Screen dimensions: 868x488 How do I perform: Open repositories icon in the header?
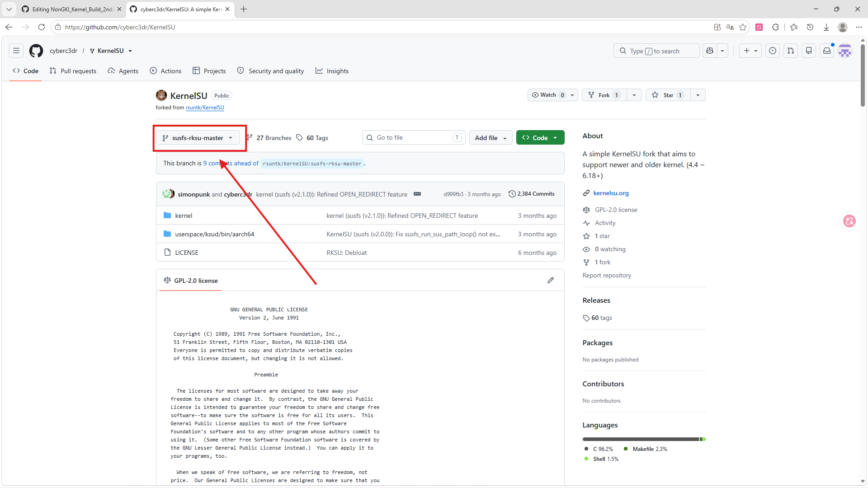click(809, 51)
